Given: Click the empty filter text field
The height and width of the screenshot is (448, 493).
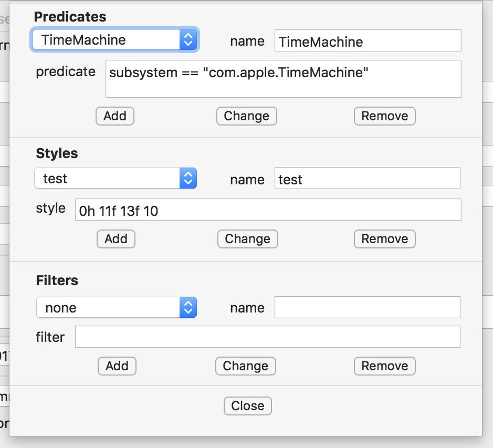Looking at the screenshot, I should 267,337.
